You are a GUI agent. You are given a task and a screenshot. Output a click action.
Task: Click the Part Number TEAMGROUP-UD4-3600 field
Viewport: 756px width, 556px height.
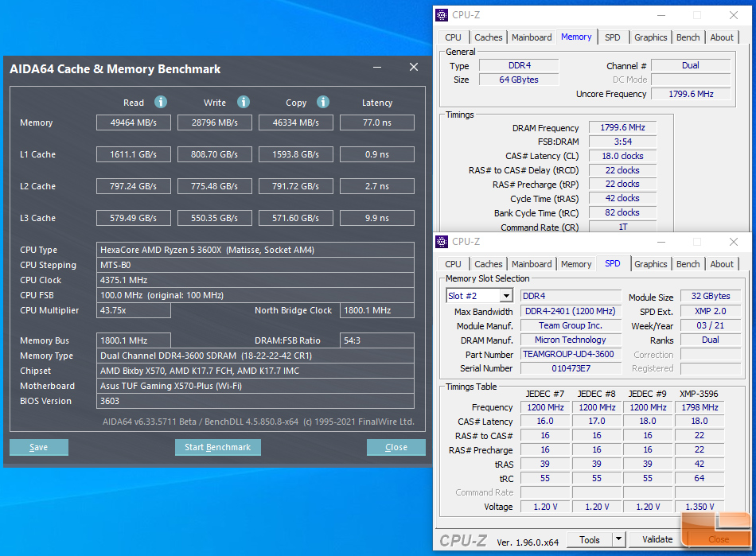coord(571,354)
